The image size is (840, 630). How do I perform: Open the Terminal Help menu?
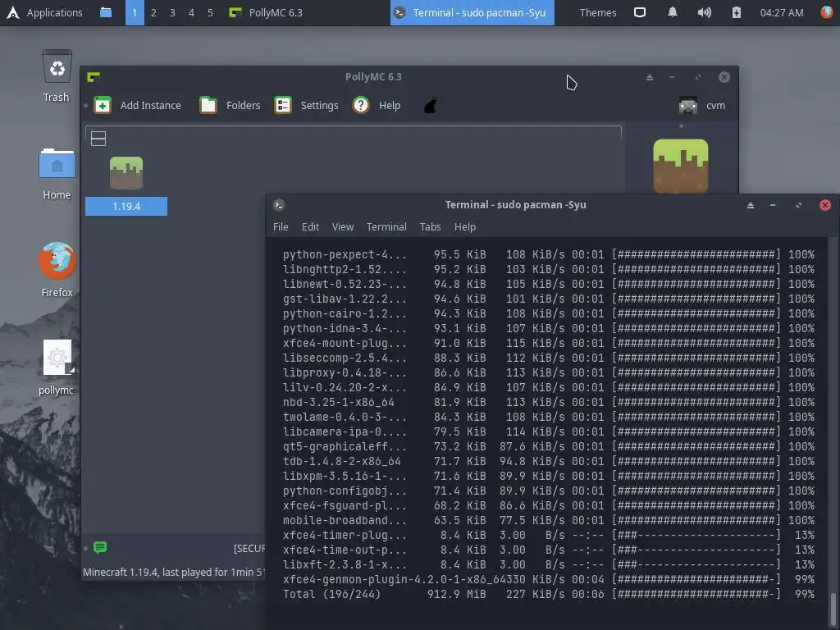coord(465,226)
